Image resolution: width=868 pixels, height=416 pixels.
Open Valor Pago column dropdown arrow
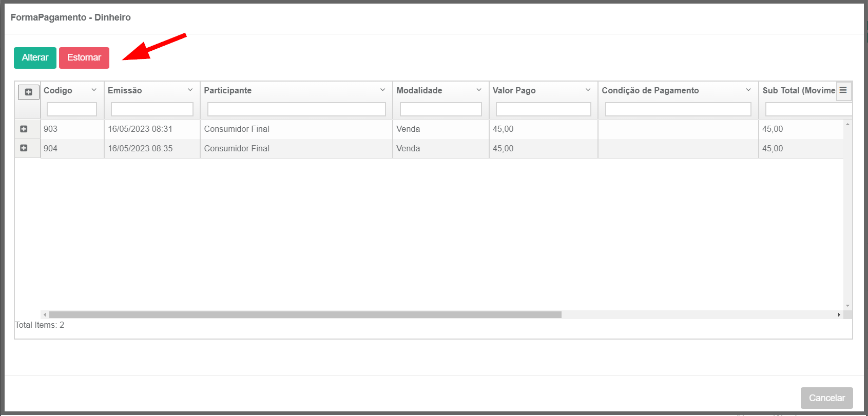[588, 90]
